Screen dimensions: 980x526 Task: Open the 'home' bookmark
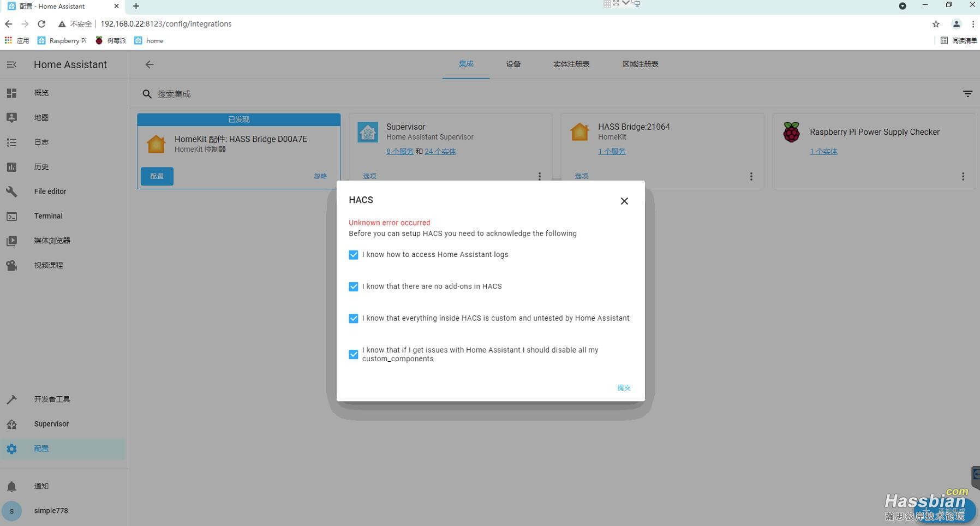pyautogui.click(x=149, y=40)
